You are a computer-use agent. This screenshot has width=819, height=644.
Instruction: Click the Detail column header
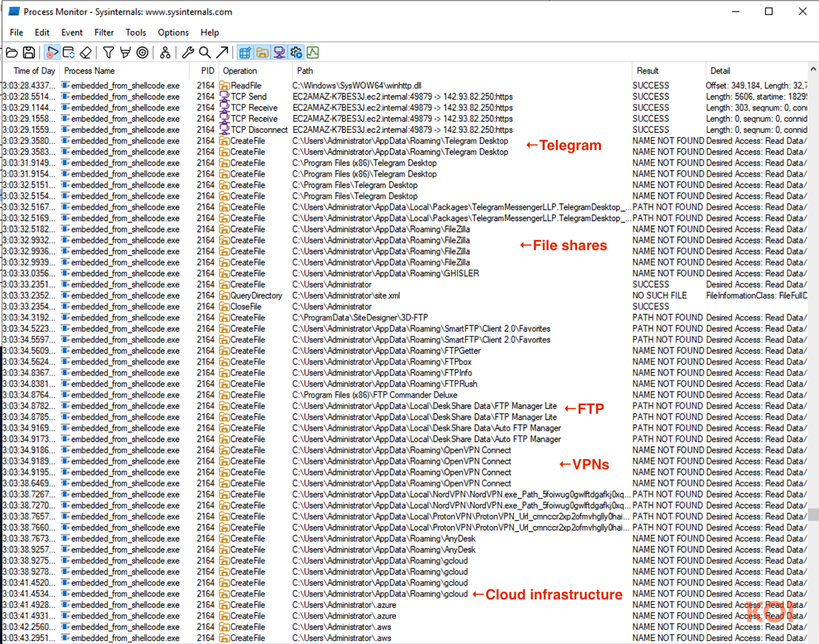tap(757, 71)
